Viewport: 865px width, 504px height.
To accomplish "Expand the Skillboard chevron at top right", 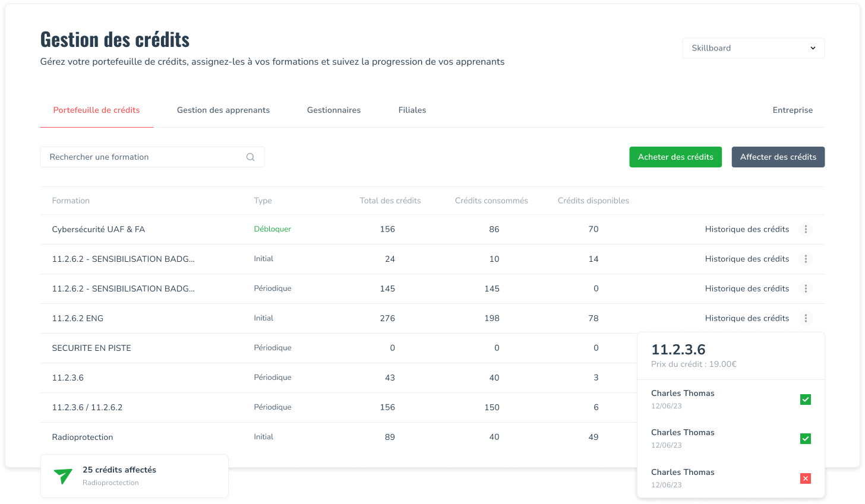I will click(x=813, y=48).
